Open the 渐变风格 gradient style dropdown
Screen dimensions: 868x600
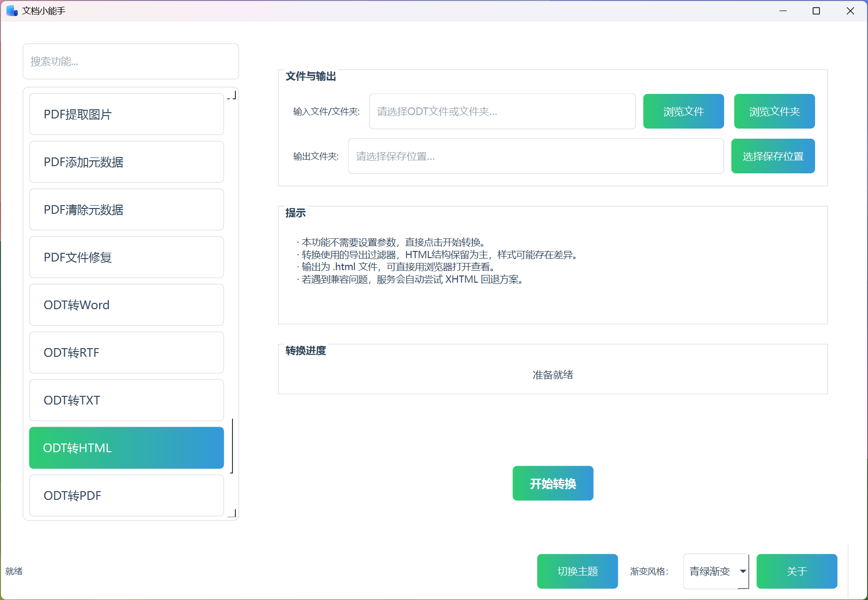716,572
